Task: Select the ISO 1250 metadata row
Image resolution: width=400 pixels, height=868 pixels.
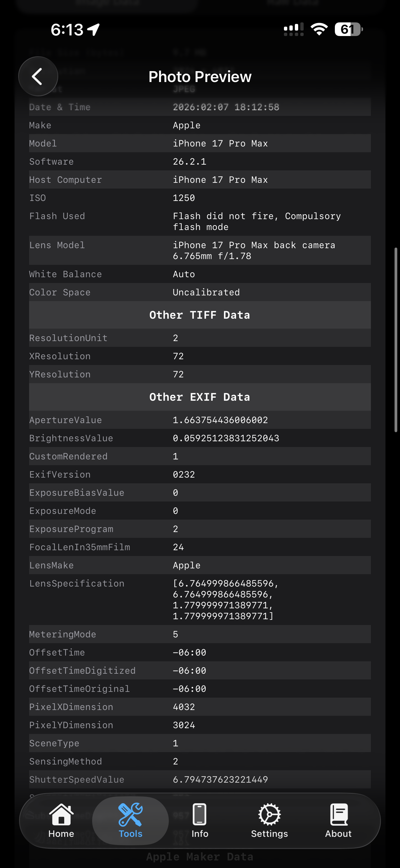Action: pyautogui.click(x=200, y=197)
